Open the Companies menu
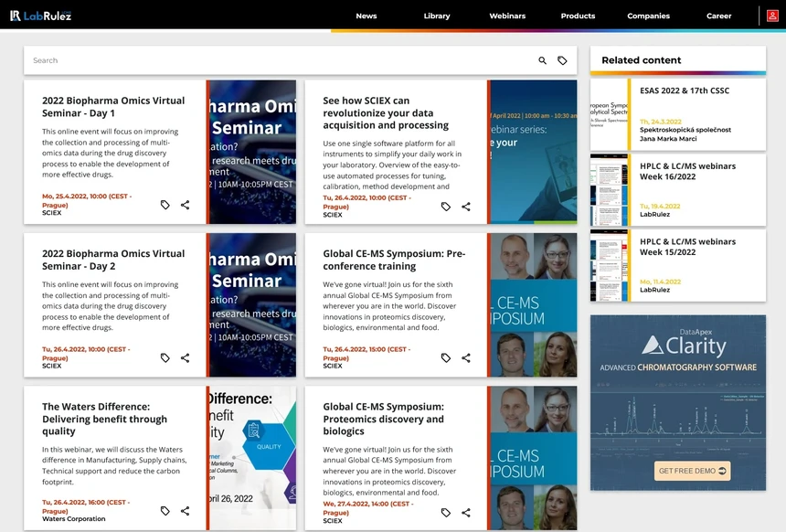Viewport: 786px width, 532px height. coord(649,16)
